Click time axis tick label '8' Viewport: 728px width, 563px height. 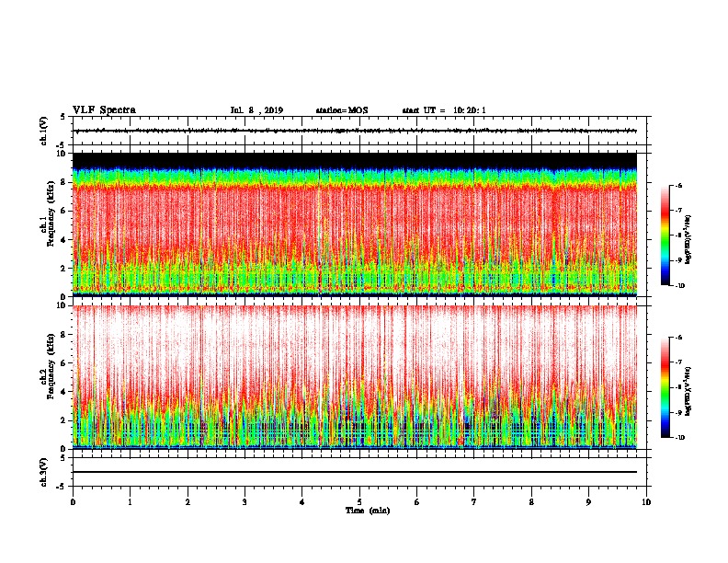click(531, 502)
